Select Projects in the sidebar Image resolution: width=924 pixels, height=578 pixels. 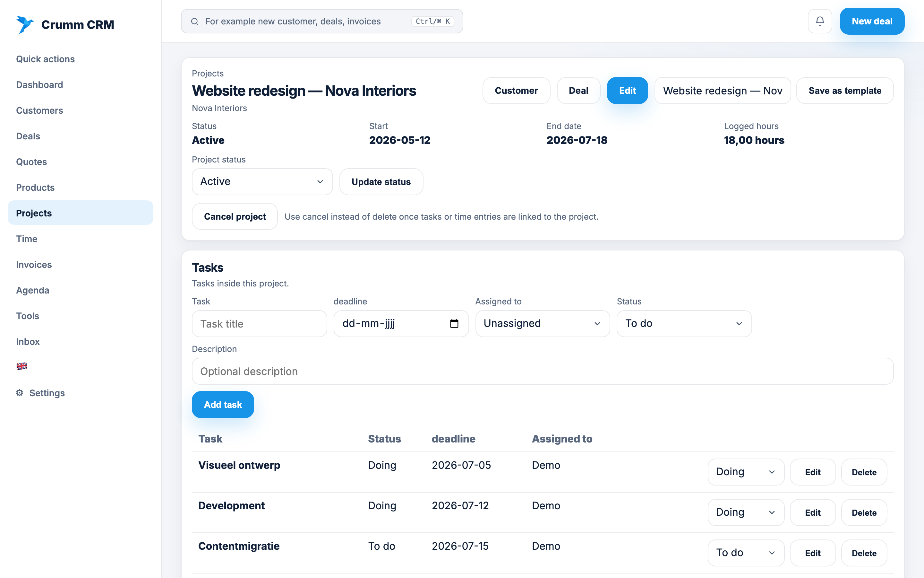click(80, 213)
